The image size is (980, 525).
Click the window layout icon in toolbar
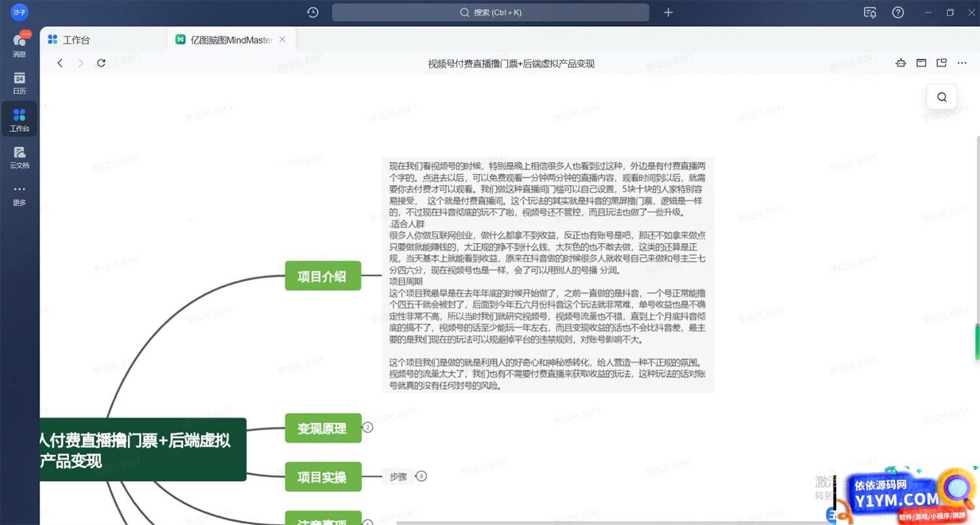pyautogui.click(x=921, y=63)
